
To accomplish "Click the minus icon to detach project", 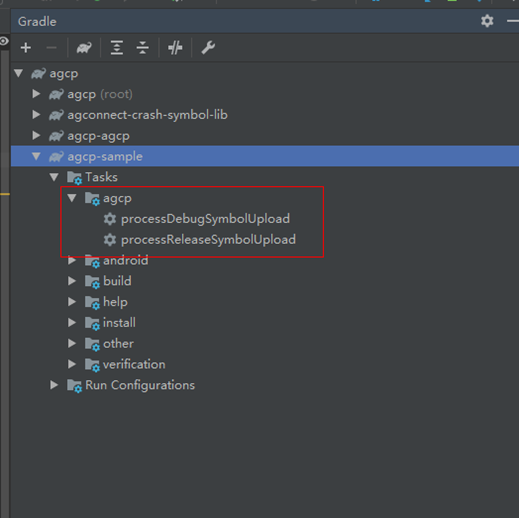I will tap(51, 48).
